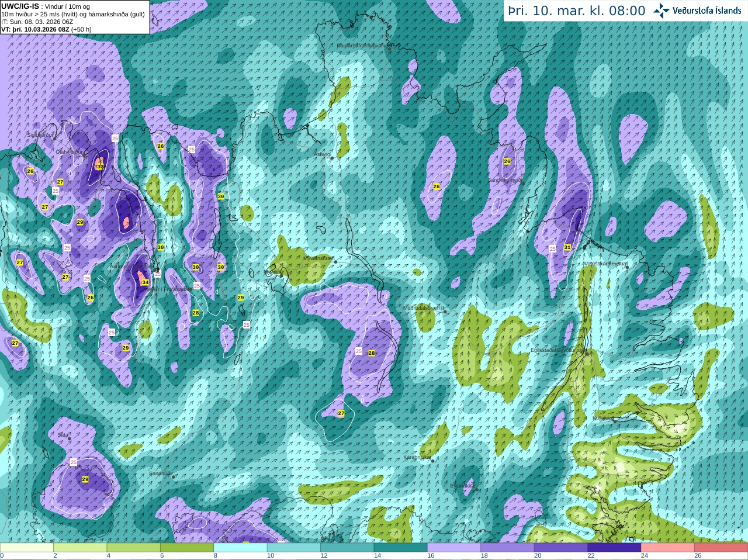Click the yellow 34 gust value near Akureyri
The image size is (748, 560).
coord(146,282)
